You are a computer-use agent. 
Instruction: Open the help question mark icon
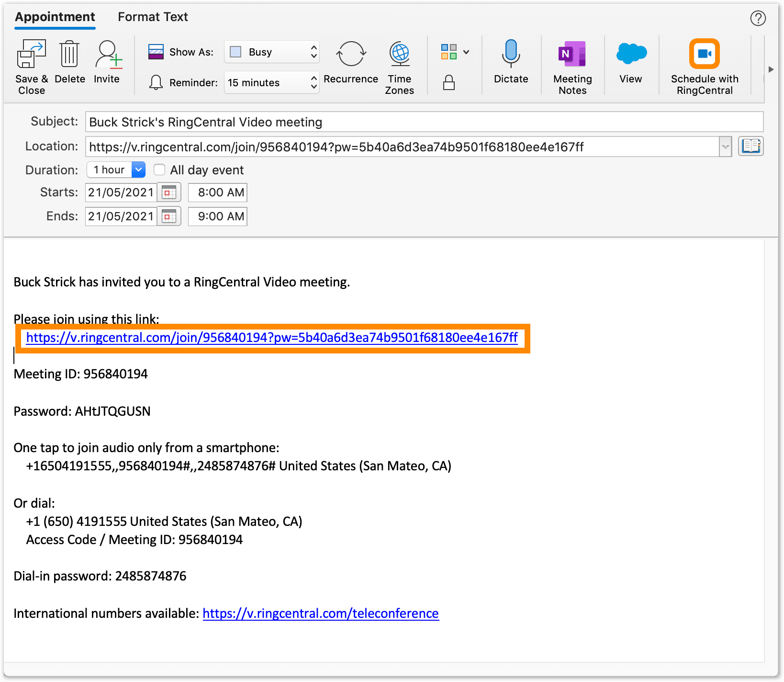pyautogui.click(x=758, y=18)
